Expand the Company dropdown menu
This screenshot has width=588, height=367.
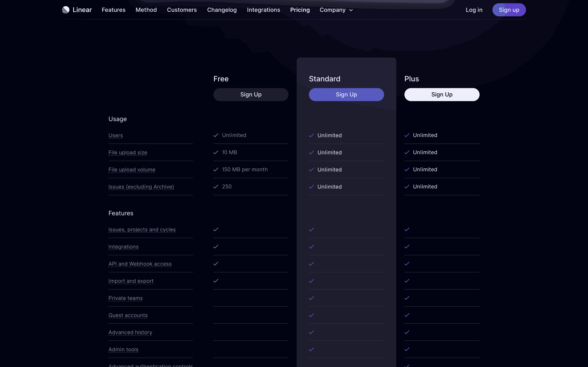336,10
